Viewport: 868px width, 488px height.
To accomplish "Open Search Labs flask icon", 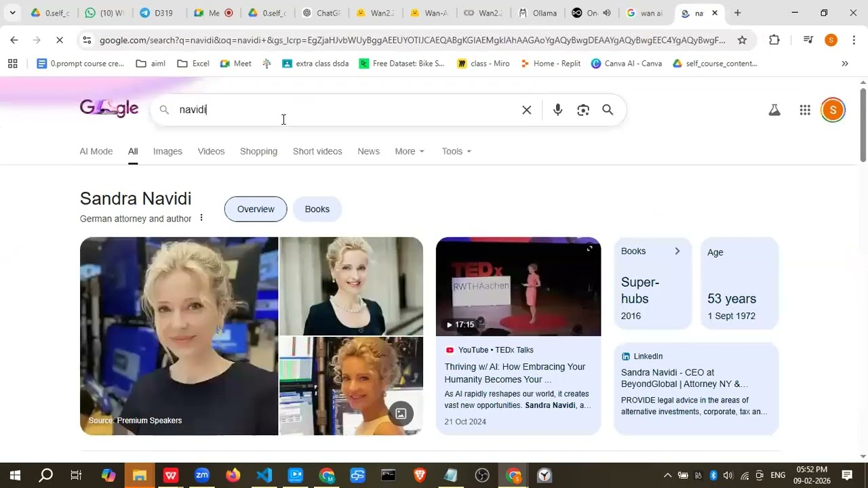I will [x=774, y=110].
